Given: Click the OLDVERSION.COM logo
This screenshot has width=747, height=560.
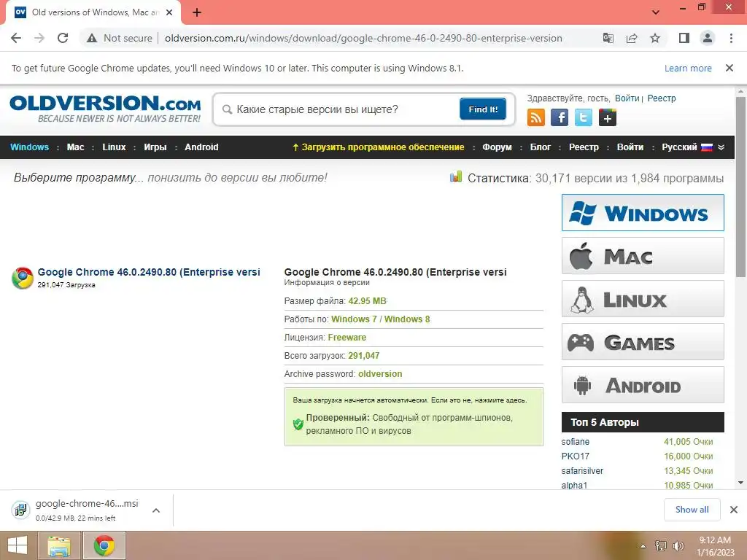Looking at the screenshot, I should pyautogui.click(x=105, y=109).
